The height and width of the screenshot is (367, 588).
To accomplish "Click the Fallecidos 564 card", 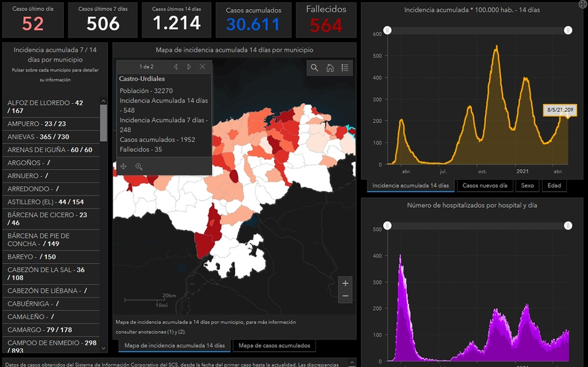I will (x=326, y=20).
